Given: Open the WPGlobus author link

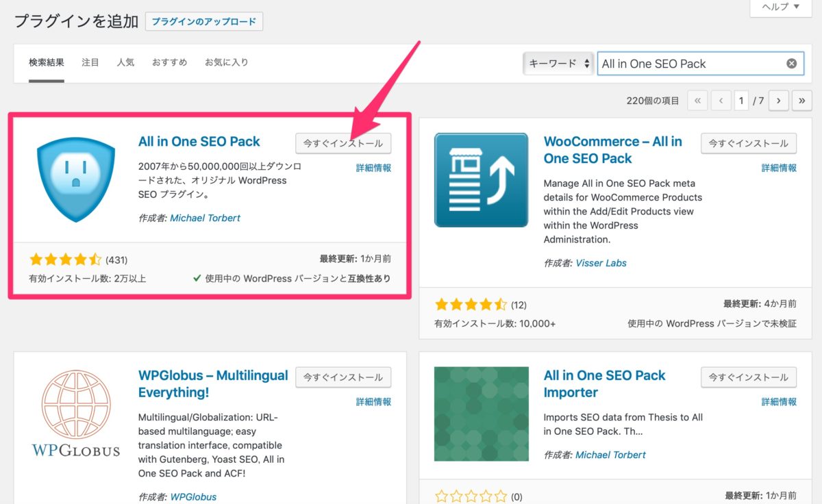Looking at the screenshot, I should 193,497.
